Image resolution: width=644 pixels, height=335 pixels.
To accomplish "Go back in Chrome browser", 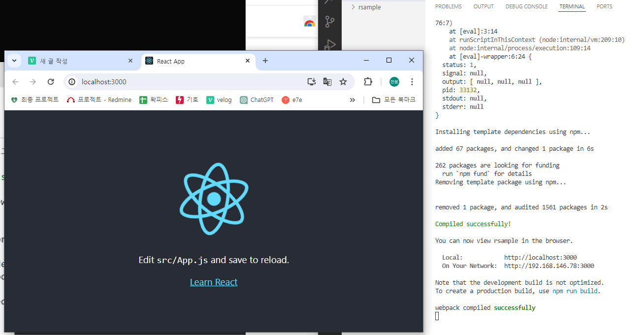I will point(15,82).
